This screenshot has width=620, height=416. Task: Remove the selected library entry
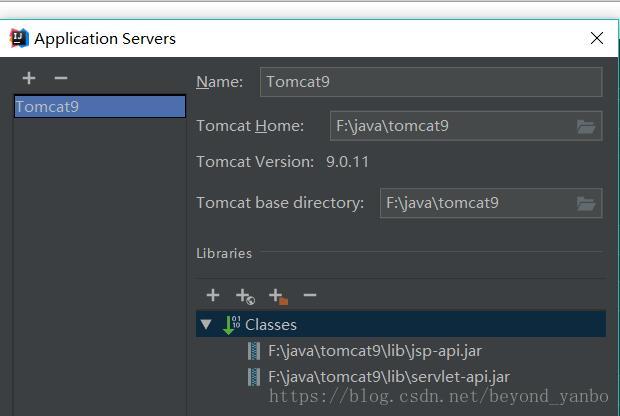[x=310, y=295]
